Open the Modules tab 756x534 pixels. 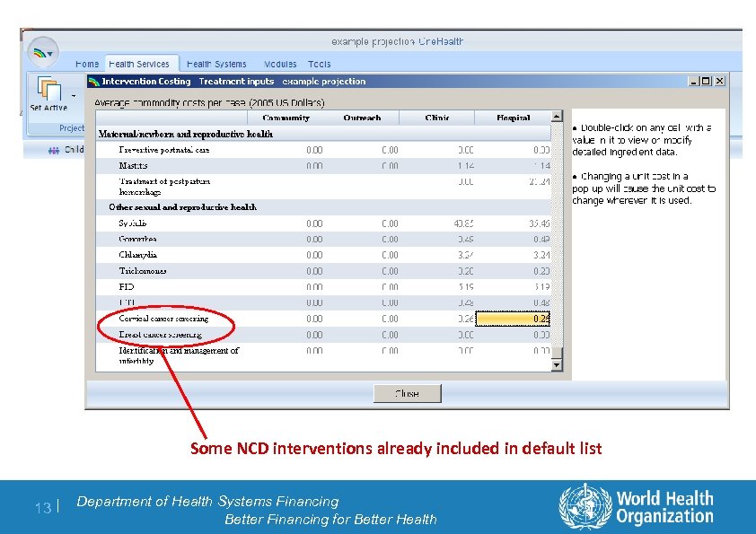click(x=281, y=63)
